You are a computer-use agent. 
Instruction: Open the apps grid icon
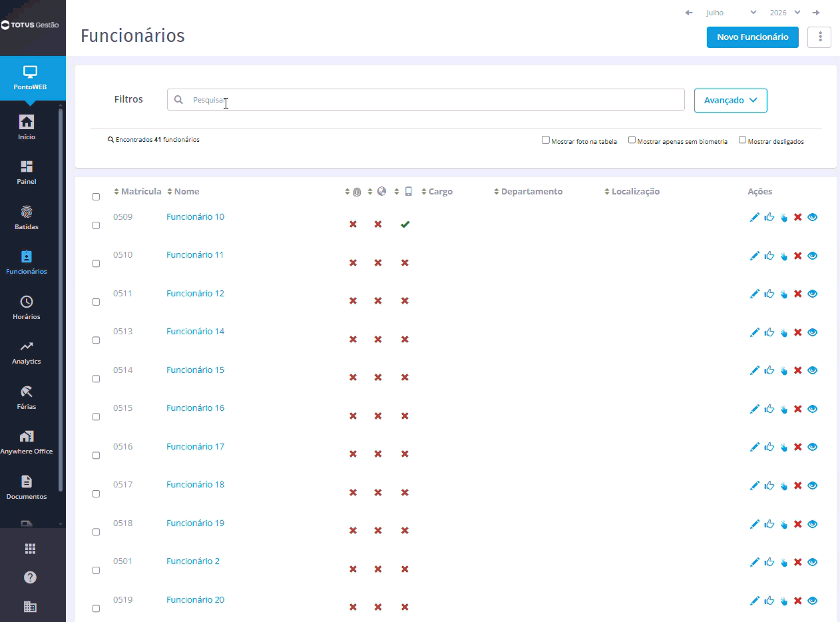(x=30, y=549)
